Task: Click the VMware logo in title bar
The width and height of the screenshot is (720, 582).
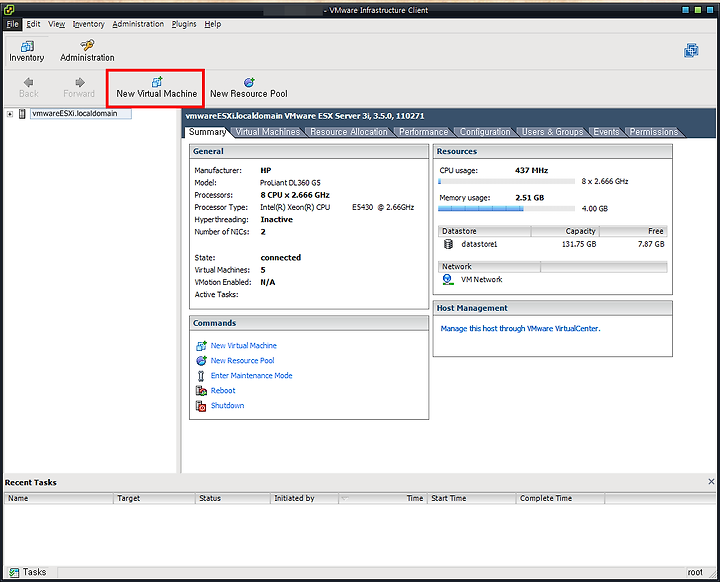Action: pos(8,9)
